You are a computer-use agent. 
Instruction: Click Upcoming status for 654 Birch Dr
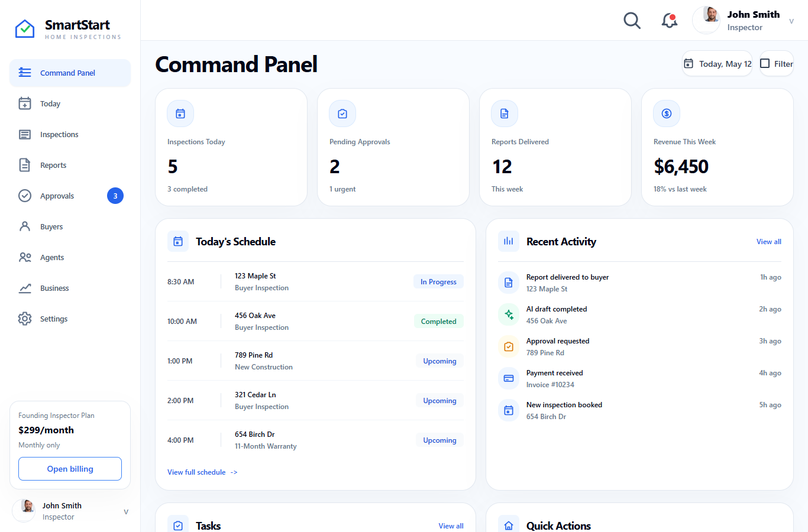439,440
